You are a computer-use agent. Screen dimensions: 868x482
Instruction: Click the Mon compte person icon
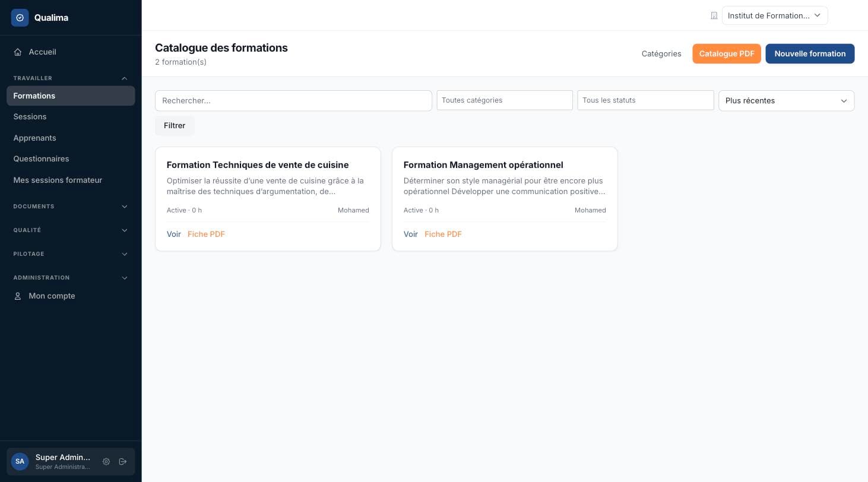(18, 296)
